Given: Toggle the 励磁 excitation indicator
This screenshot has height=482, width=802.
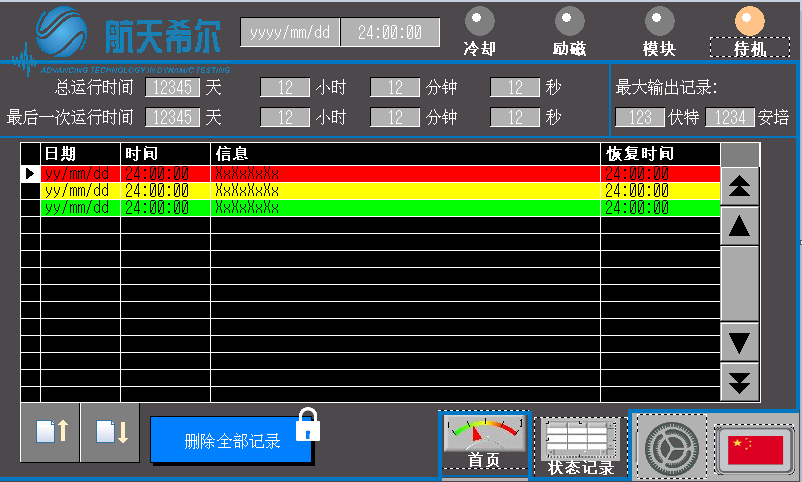Looking at the screenshot, I should (x=569, y=21).
